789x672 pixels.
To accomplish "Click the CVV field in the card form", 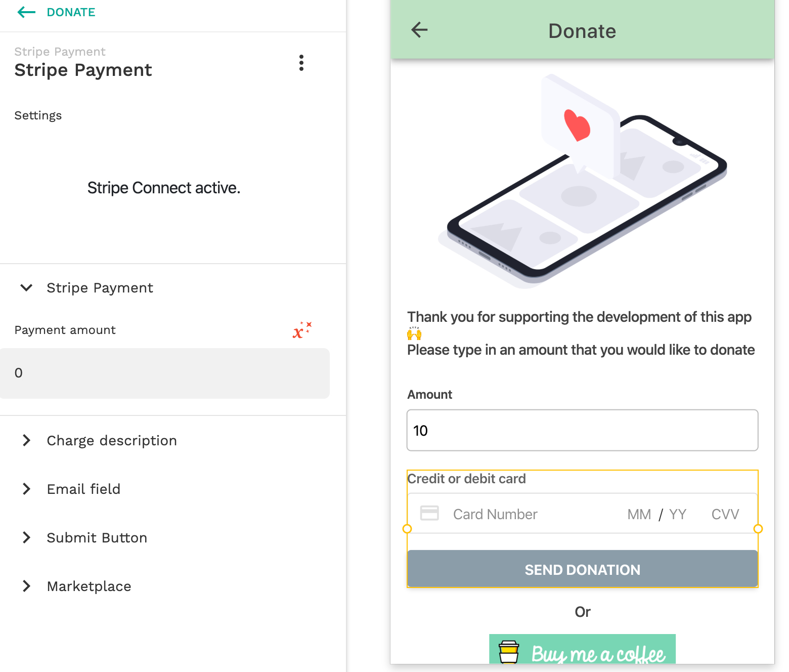I will (725, 514).
